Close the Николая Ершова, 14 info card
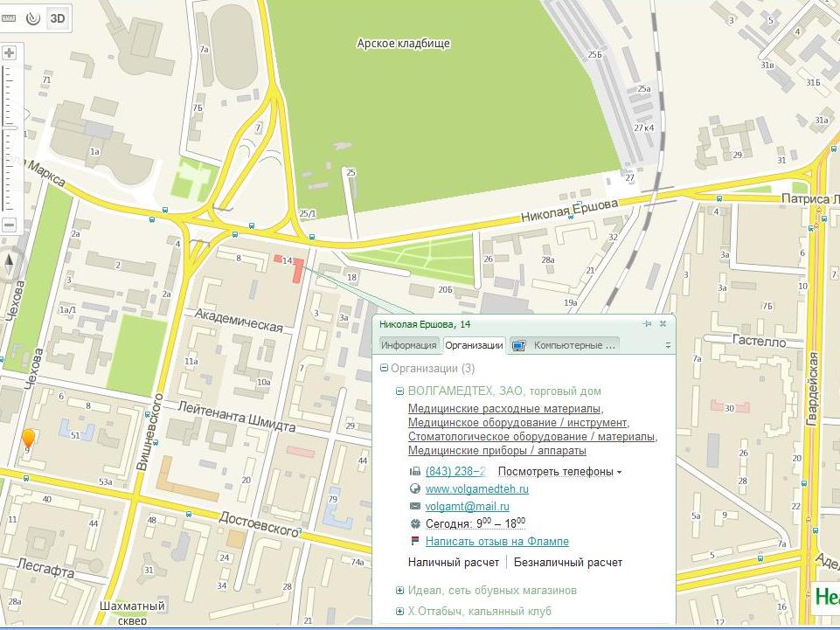This screenshot has width=840, height=630. [x=663, y=324]
